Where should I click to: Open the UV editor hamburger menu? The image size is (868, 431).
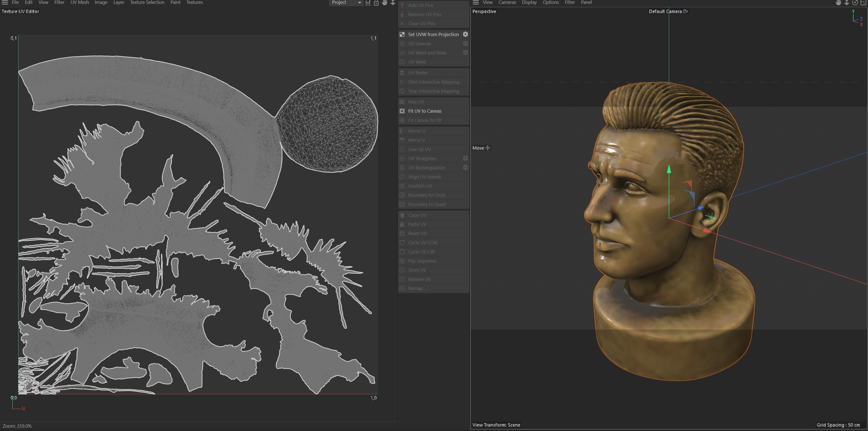click(5, 2)
